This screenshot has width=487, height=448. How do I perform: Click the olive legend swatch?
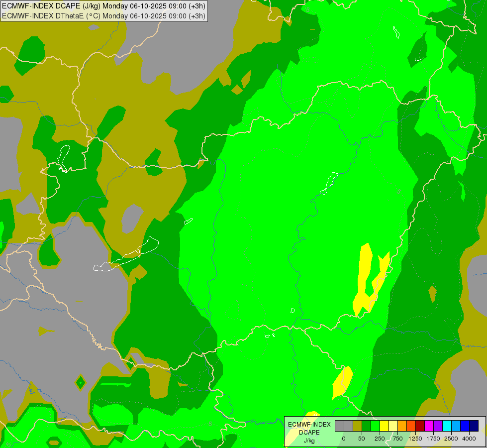click(358, 426)
